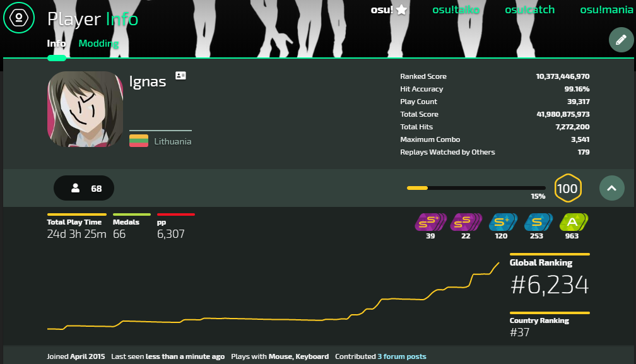Click the level 100 hexagon badge
This screenshot has width=636, height=364.
pyautogui.click(x=567, y=188)
